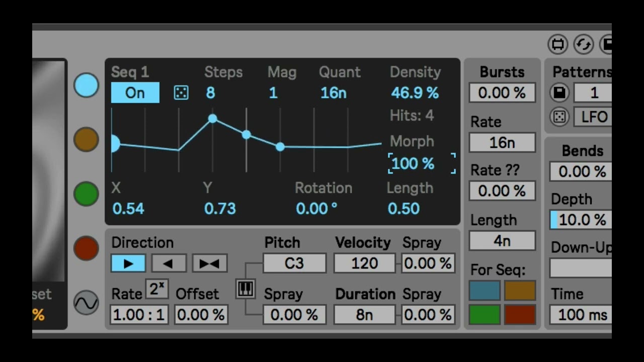This screenshot has width=644, height=362.
Task: Toggle green For Seq swatch
Action: click(485, 314)
